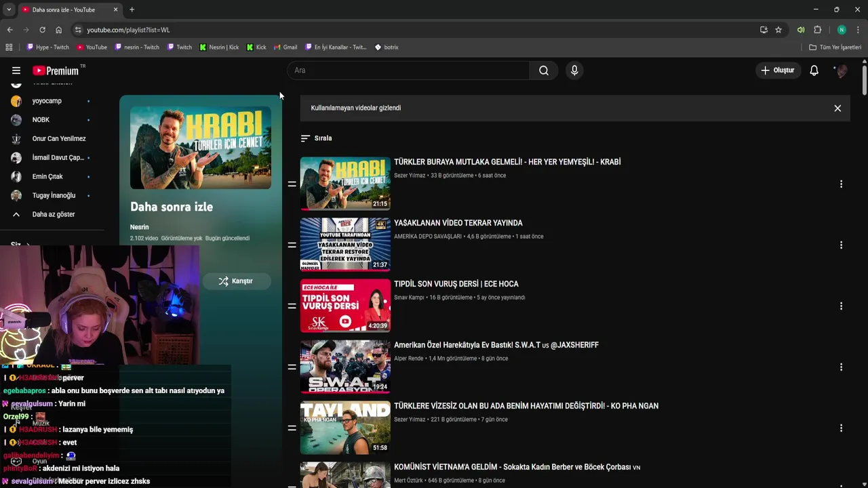Play the large Krabi playlist cover image
868x488 pixels.
[x=201, y=147]
